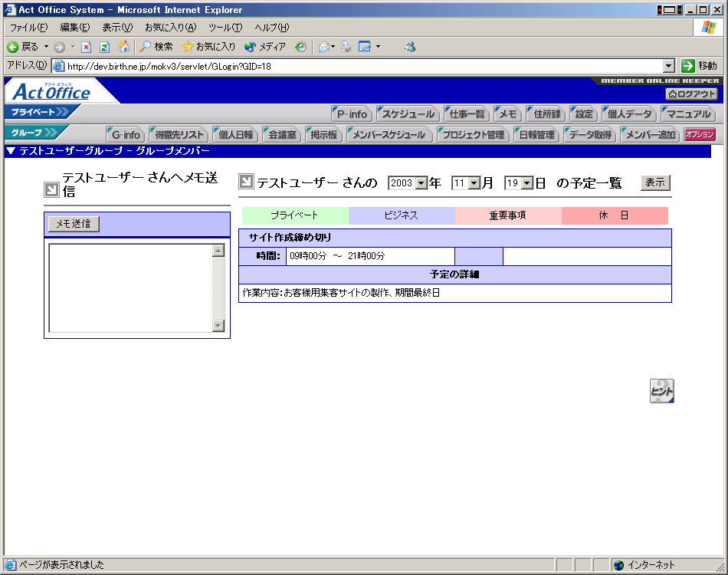The image size is (728, 575).
Task: Open the address bar URL dropdown
Action: [x=669, y=66]
